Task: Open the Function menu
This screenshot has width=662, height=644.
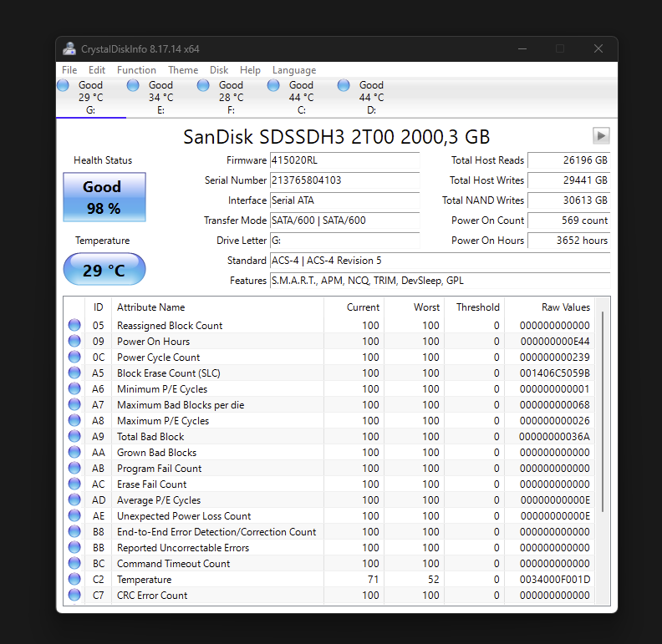Action: click(x=136, y=70)
